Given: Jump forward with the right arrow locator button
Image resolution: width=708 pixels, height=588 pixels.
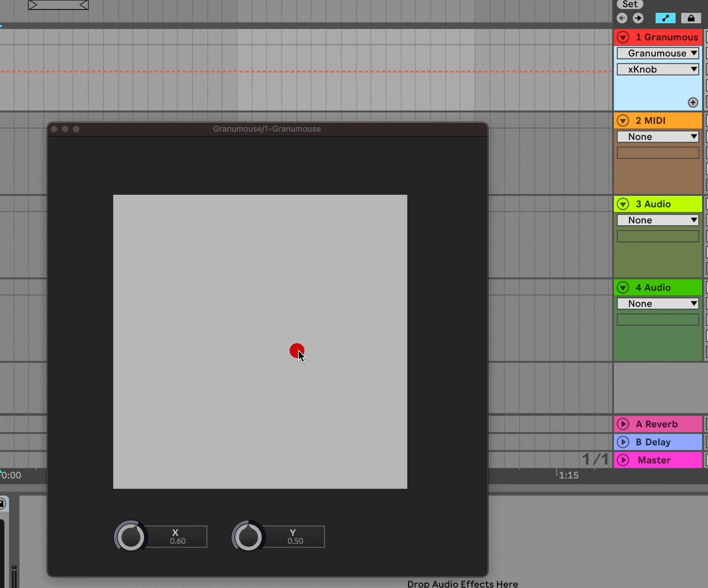Looking at the screenshot, I should (638, 18).
